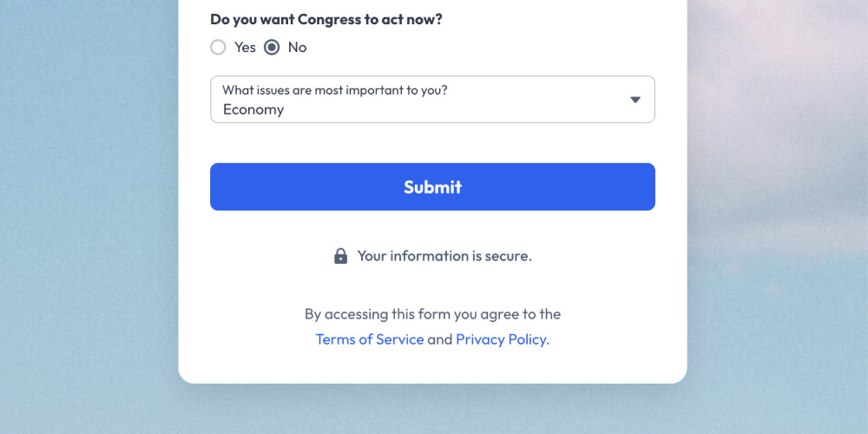Open the Terms of Service link

370,339
